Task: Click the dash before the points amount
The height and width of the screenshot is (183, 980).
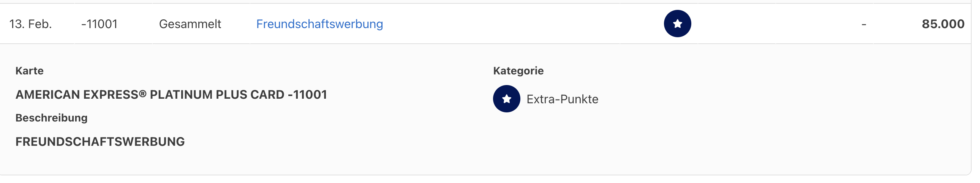Action: [x=864, y=24]
